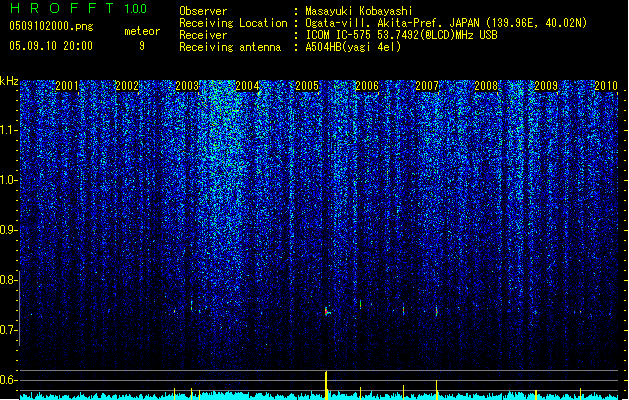Select observer name Masayuki Kobayashi
Image resolution: width=629 pixels, height=400 pixels.
(358, 11)
